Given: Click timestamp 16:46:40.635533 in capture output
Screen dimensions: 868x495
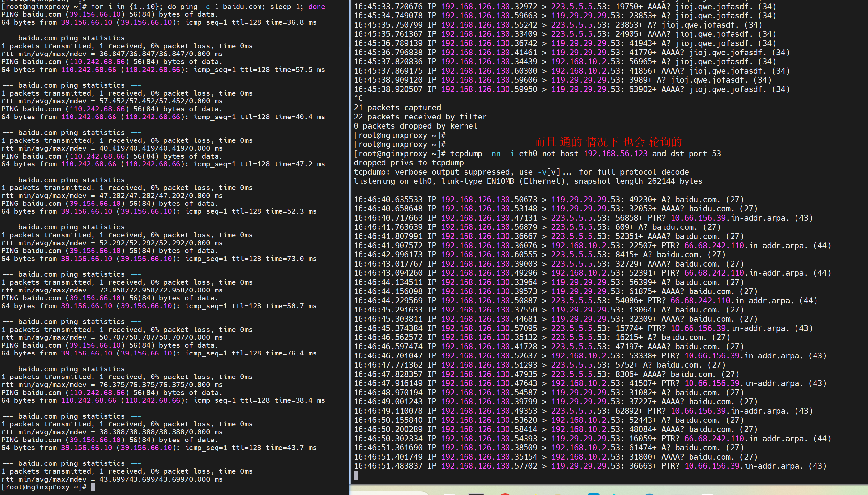Looking at the screenshot, I should [x=388, y=200].
